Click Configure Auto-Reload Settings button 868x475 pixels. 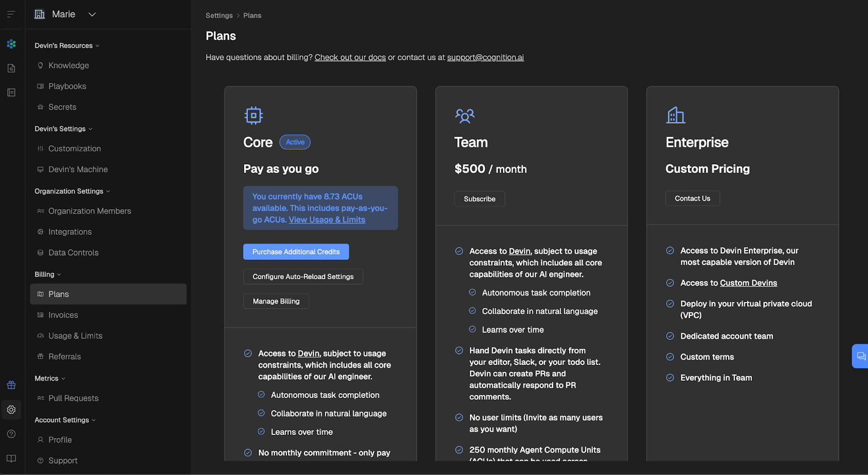[x=303, y=277]
